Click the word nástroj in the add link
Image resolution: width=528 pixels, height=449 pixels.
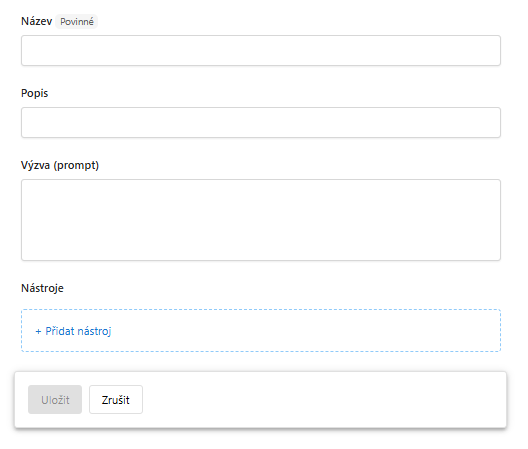pyautogui.click(x=94, y=331)
